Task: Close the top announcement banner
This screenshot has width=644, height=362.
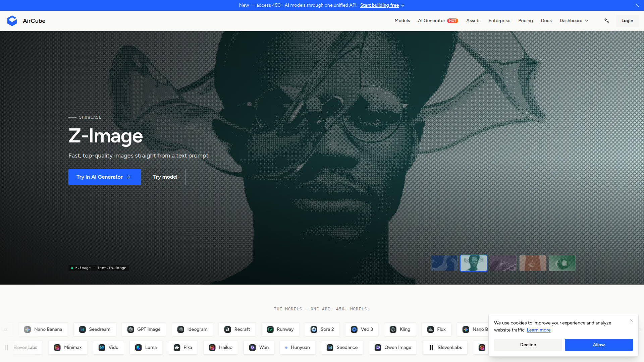Action: click(637, 5)
